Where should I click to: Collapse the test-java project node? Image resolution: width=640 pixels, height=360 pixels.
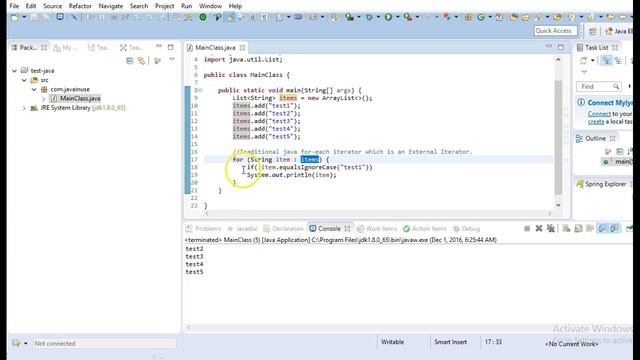click(15, 71)
